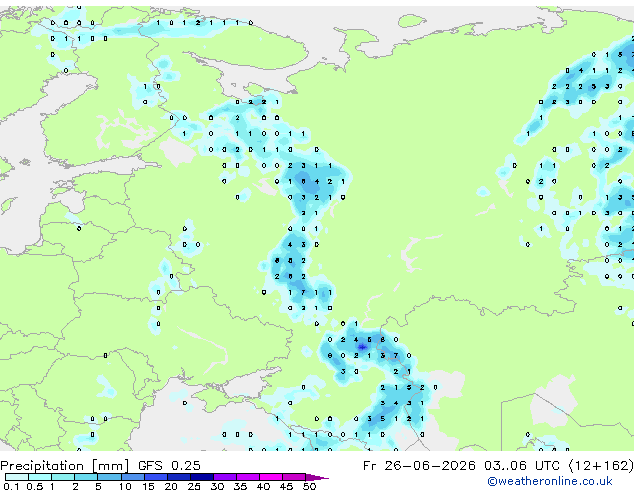This screenshot has height=490, width=634.
Task: Click the '35' legend value
Action: pyautogui.click(x=240, y=486)
